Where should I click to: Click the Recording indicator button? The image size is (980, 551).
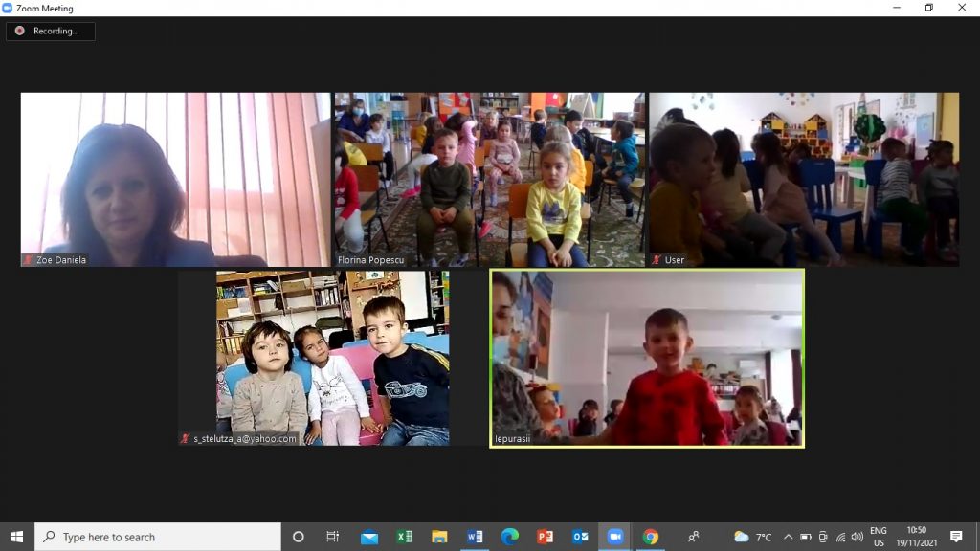[x=50, y=31]
